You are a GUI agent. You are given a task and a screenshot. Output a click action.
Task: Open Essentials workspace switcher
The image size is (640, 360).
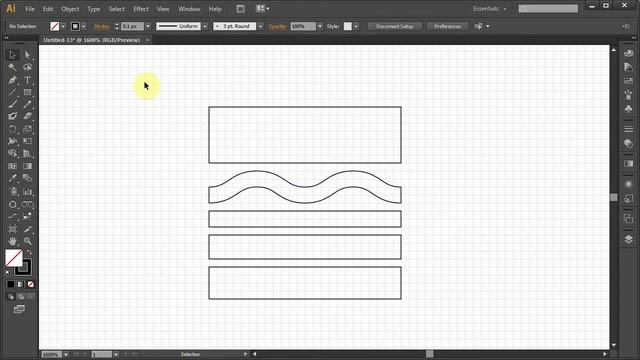click(x=489, y=9)
